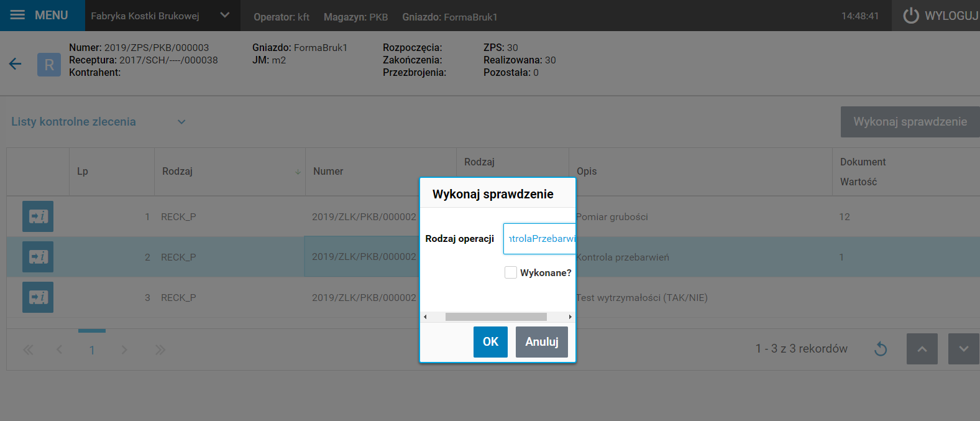Cancel the dialog with Anuluj

pos(541,341)
